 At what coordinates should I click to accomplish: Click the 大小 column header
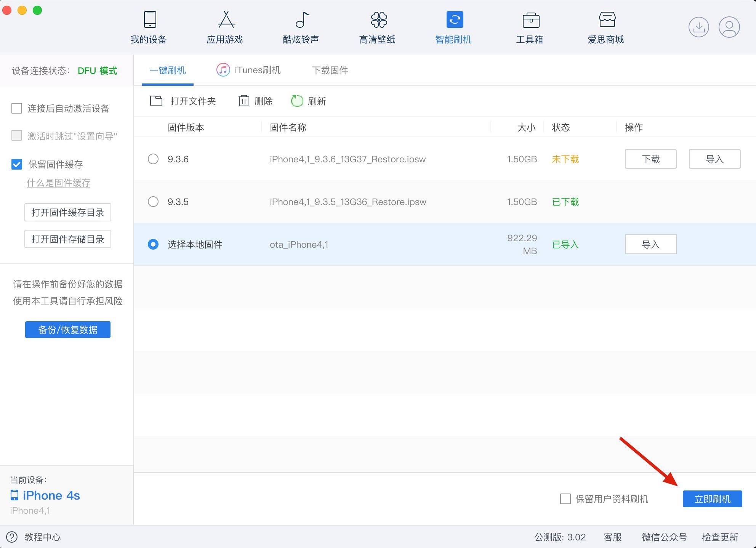point(527,127)
